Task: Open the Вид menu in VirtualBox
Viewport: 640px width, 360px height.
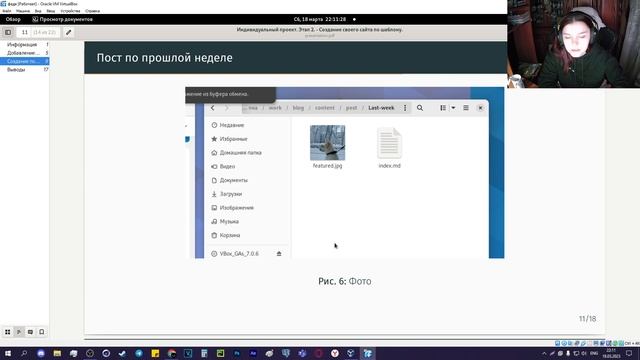Action: click(38, 11)
